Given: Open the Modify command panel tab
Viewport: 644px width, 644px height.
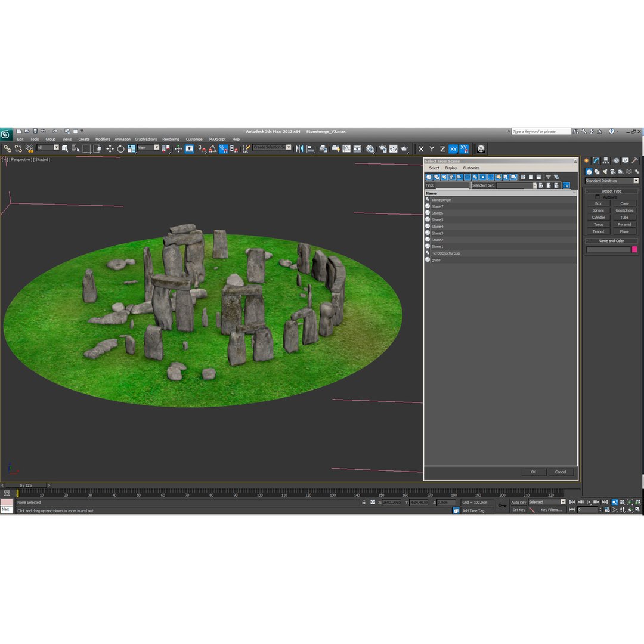Looking at the screenshot, I should click(596, 160).
